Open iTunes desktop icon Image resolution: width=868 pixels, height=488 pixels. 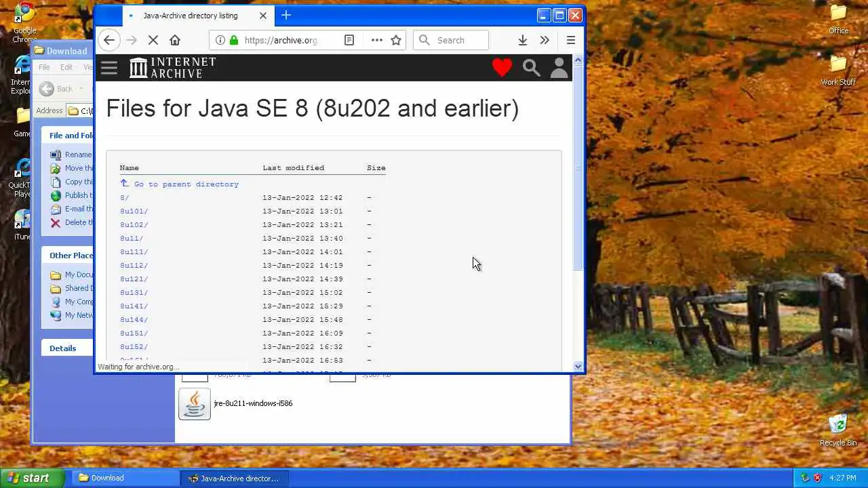point(22,225)
